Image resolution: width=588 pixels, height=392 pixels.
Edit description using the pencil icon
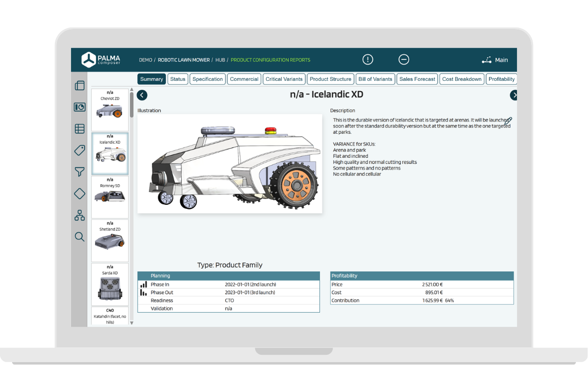pyautogui.click(x=508, y=121)
